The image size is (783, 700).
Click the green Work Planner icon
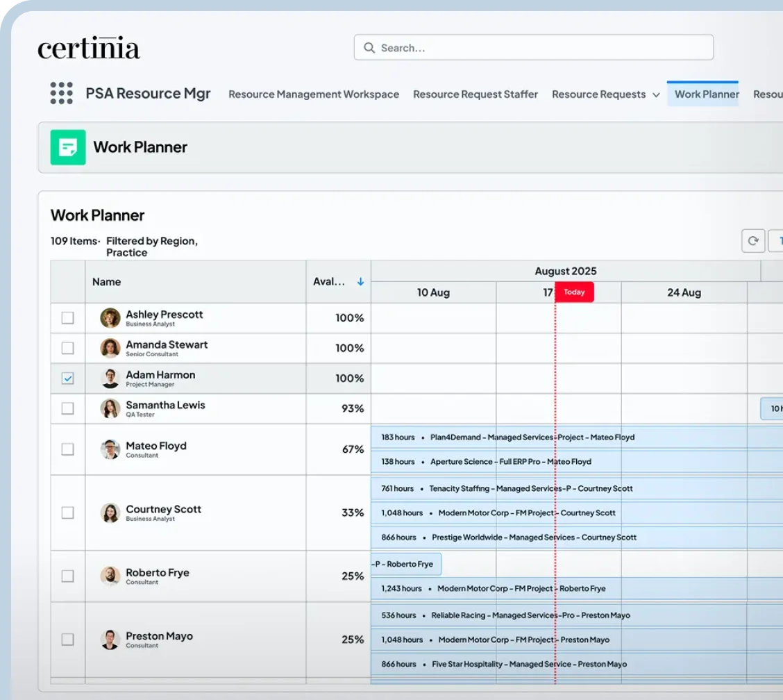coord(68,147)
